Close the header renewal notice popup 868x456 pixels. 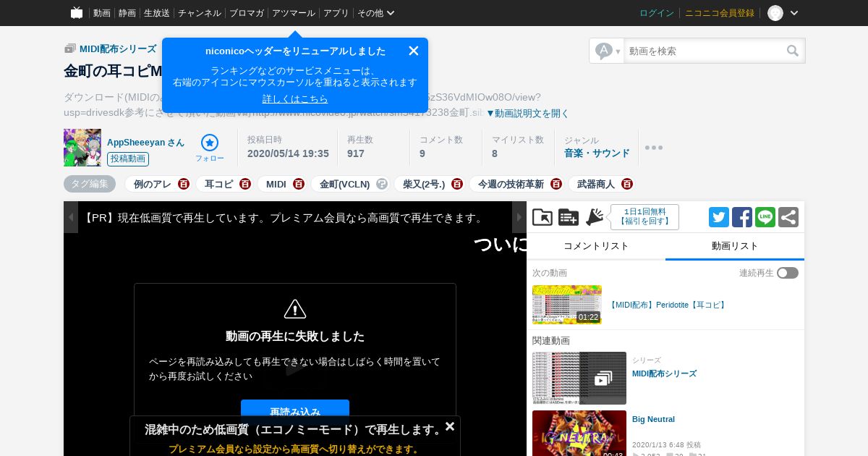(x=414, y=51)
